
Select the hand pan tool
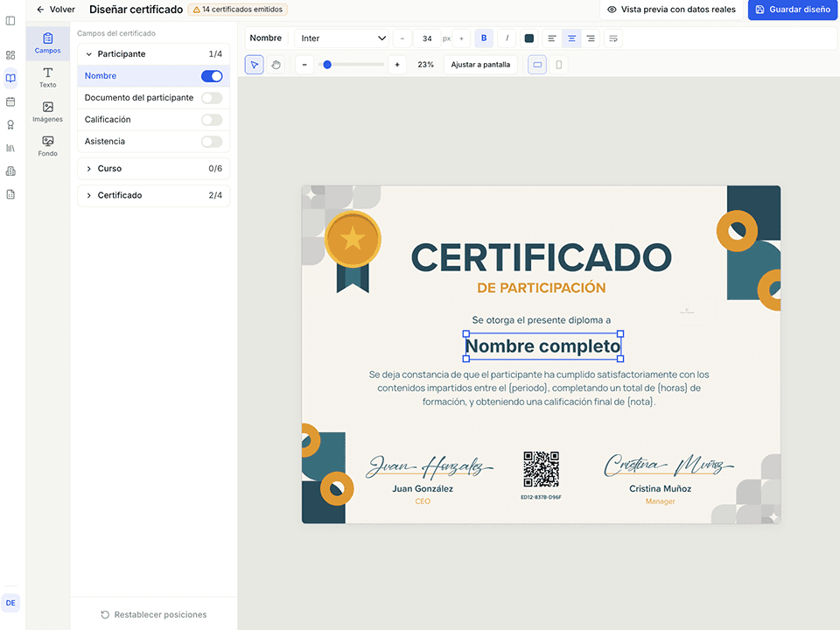tap(276, 65)
